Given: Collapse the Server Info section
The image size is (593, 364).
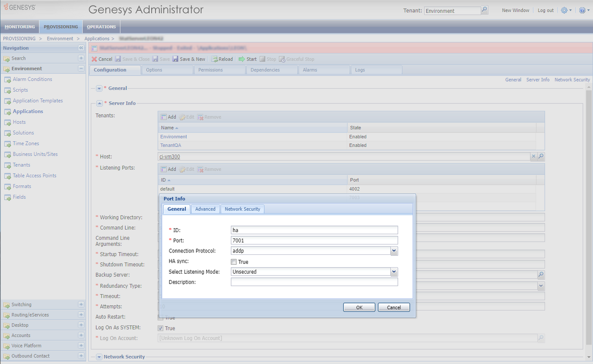Looking at the screenshot, I should click(99, 103).
